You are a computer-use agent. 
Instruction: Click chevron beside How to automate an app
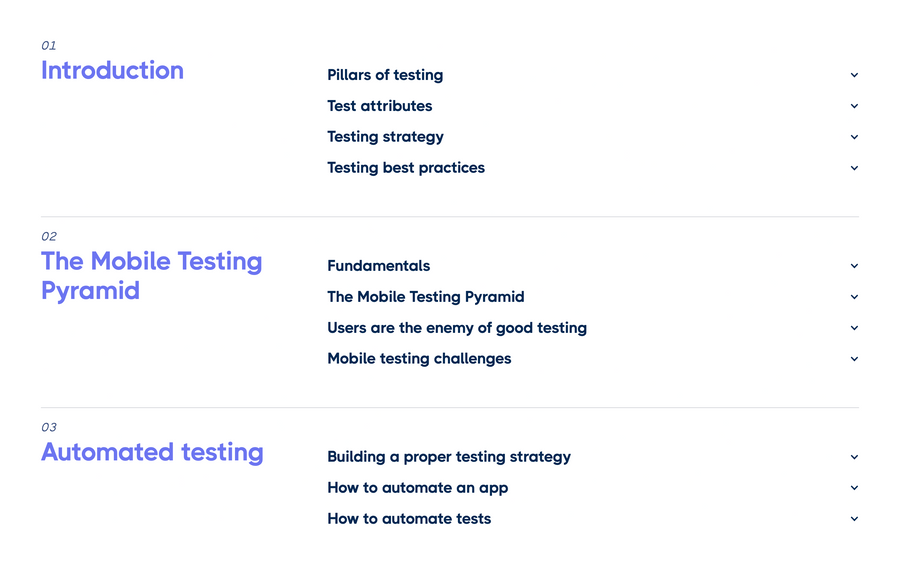[x=854, y=488]
